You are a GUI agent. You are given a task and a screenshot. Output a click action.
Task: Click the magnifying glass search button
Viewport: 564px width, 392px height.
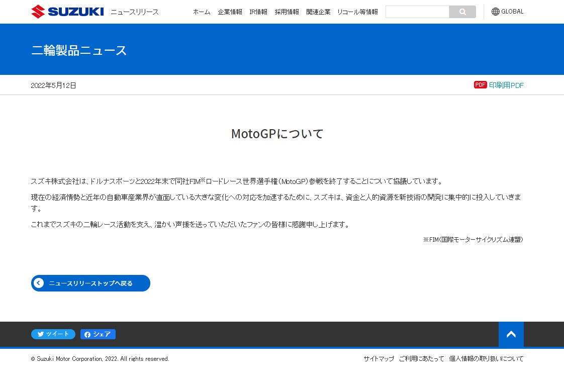click(x=462, y=12)
